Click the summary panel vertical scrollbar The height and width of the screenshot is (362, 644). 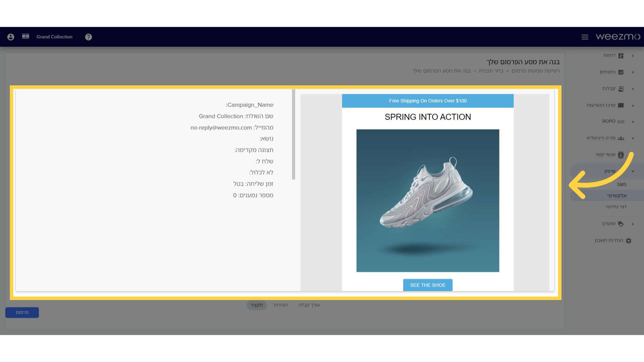(293, 134)
